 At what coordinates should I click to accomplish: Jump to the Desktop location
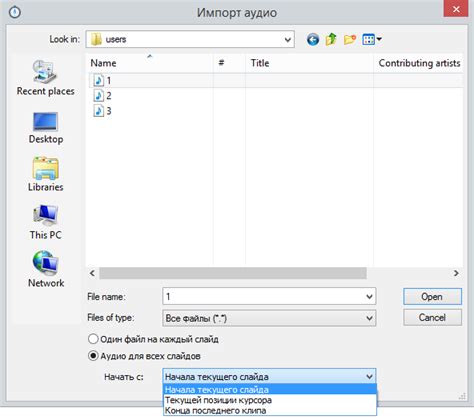point(46,128)
